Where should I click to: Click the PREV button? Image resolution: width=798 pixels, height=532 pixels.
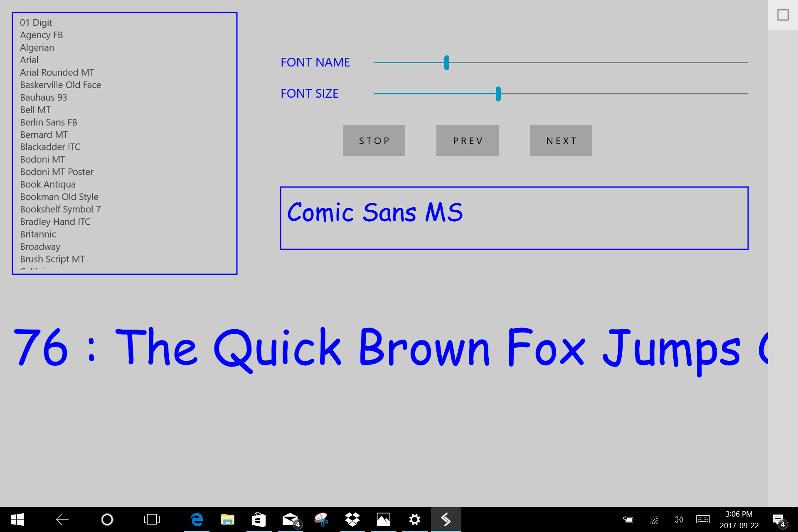(x=468, y=140)
